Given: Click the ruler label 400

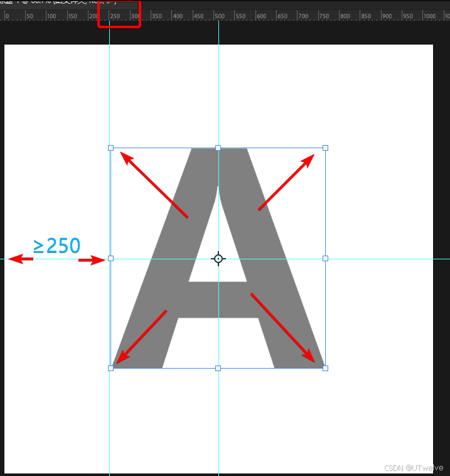Looking at the screenshot, I should (x=178, y=16).
